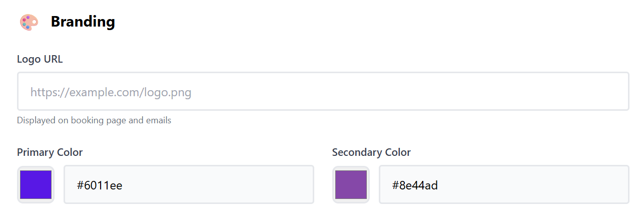This screenshot has height=213, width=644.
Task: Focus the Secondary Color hex input
Action: (503, 184)
